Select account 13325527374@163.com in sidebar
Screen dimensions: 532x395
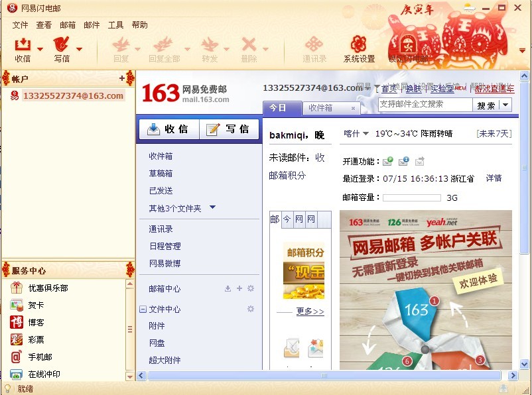[73, 95]
